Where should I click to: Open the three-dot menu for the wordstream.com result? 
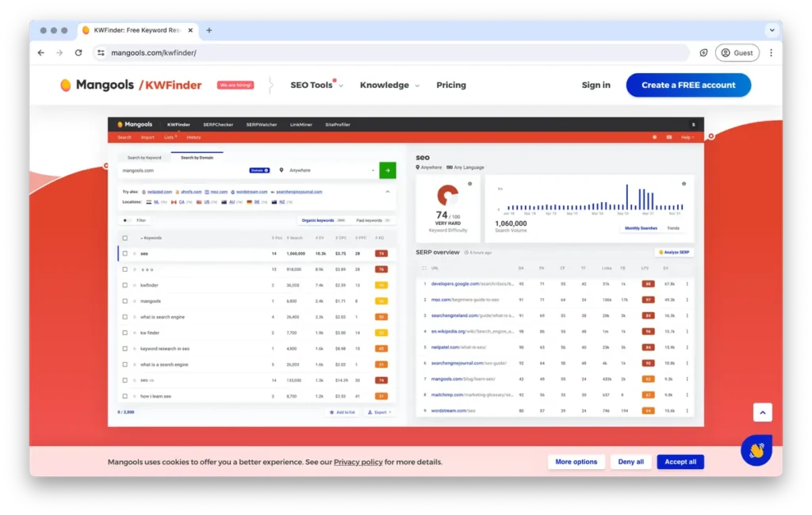click(x=688, y=410)
